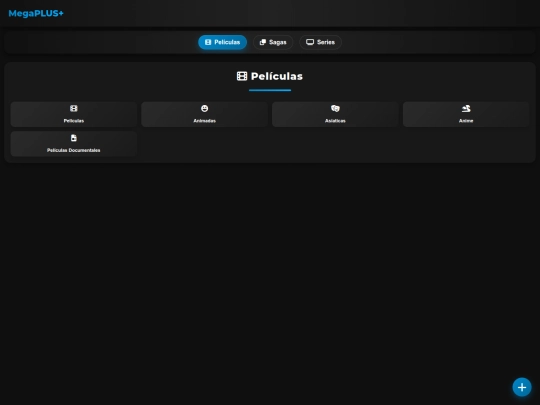This screenshot has height=405, width=540.
Task: Open the Películas Documentales card
Action: (74, 144)
